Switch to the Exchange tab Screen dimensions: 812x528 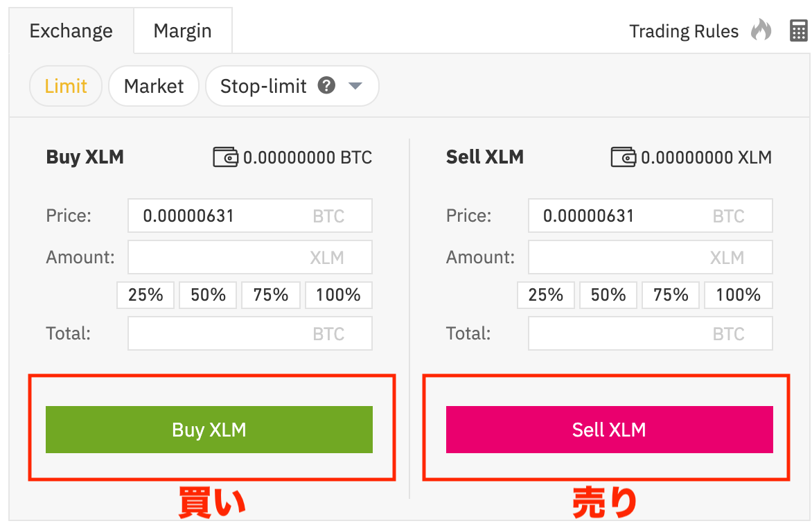click(70, 30)
